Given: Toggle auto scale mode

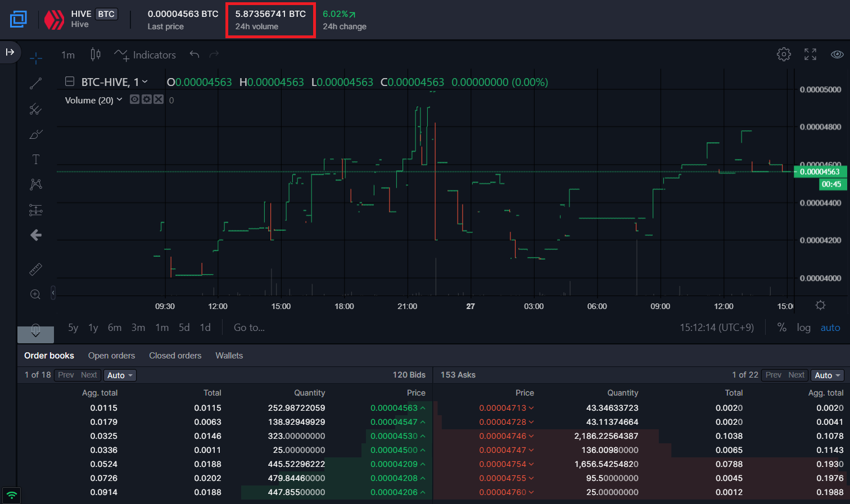Looking at the screenshot, I should click(830, 328).
